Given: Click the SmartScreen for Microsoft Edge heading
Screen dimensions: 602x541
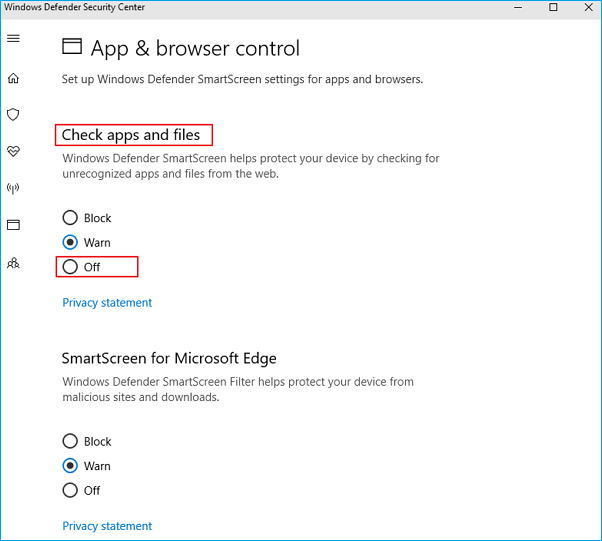Looking at the screenshot, I should [169, 358].
